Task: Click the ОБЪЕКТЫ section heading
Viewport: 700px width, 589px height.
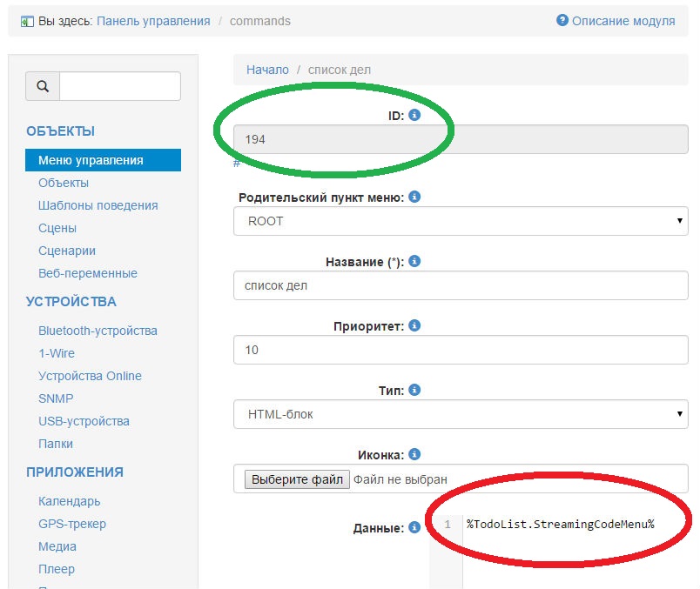Action: [60, 131]
